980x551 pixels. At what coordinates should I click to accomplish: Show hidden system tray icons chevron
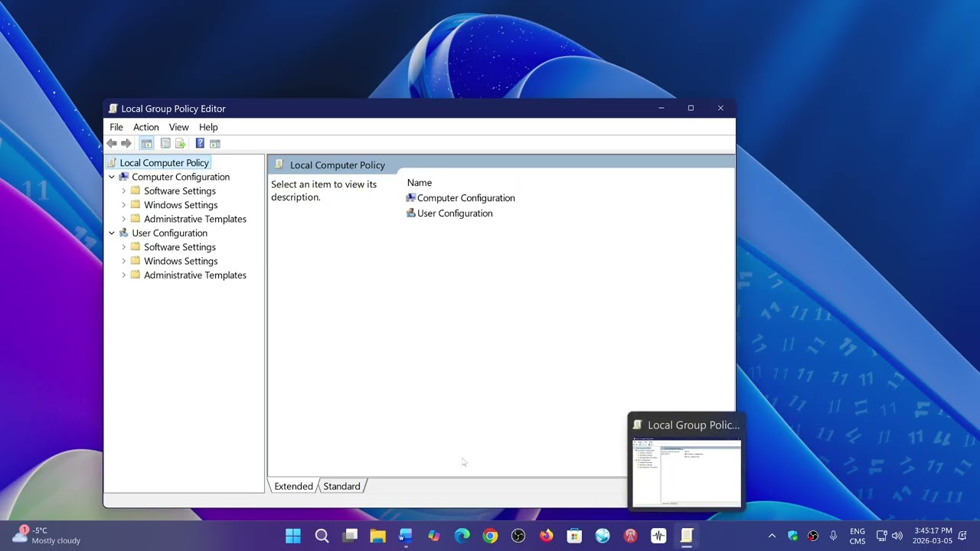pyautogui.click(x=772, y=536)
